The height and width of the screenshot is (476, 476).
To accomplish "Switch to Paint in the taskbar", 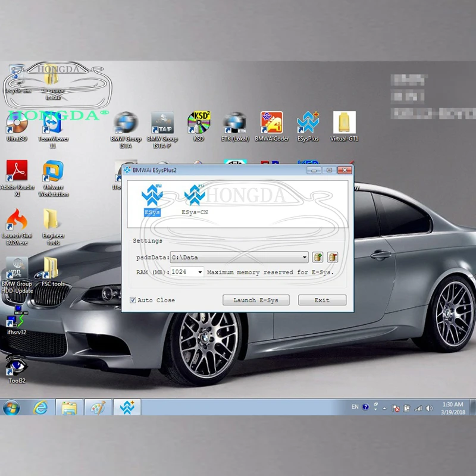I will pos(98,408).
